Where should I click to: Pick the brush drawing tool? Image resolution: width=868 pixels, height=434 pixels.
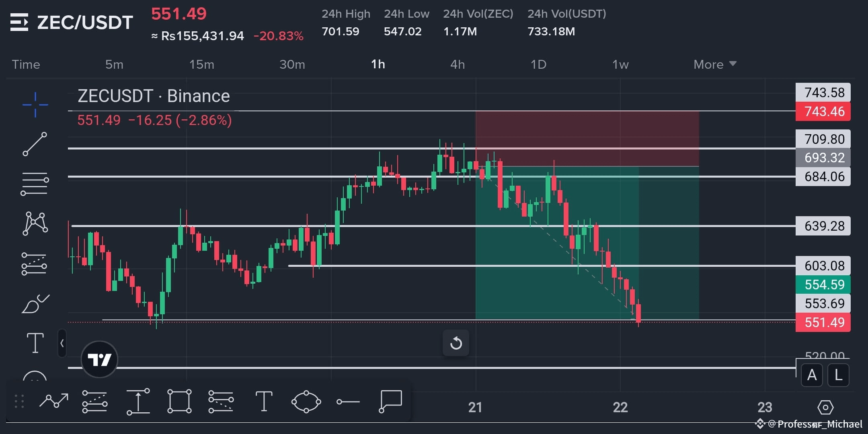click(35, 303)
